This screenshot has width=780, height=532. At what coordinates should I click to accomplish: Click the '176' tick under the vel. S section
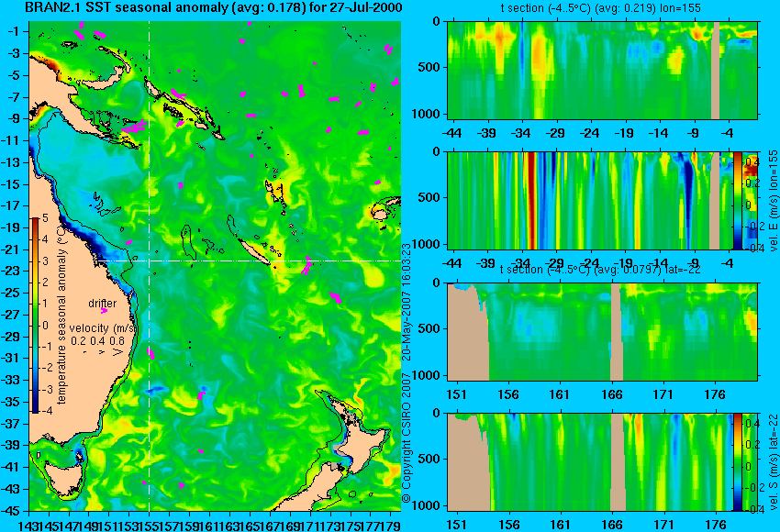tap(716, 525)
